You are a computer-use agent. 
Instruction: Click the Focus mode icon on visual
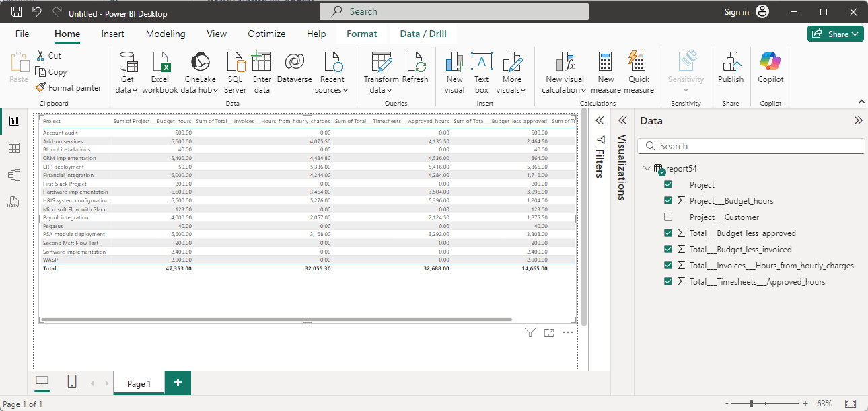(549, 332)
